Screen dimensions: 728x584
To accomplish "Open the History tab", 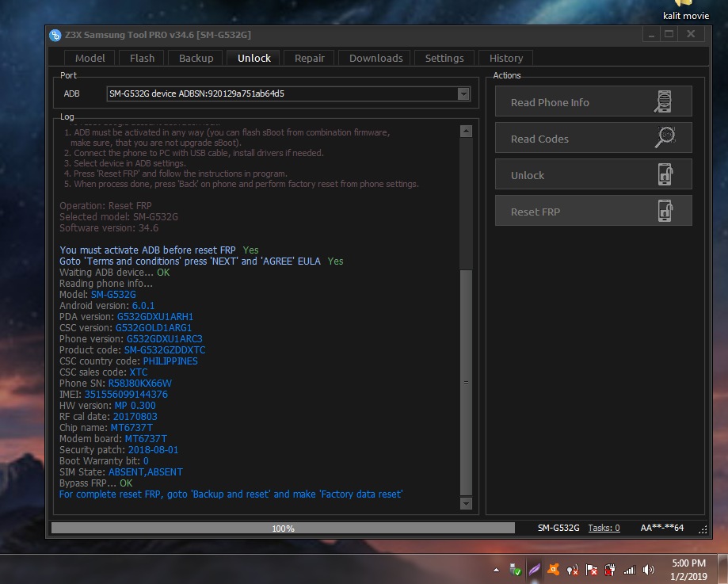I will coord(505,58).
